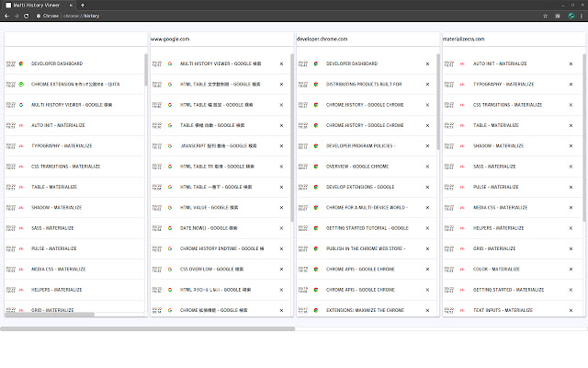Close the Multi History Viewer tab
Image resolution: width=588 pixels, height=368 pixels.
(71, 6)
